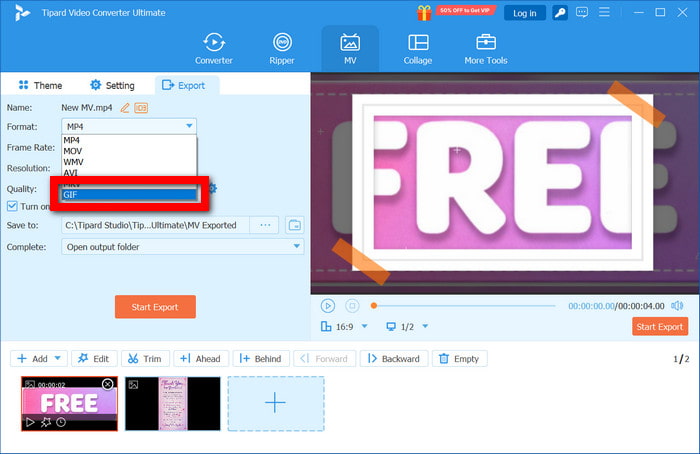Click Start Export in the left panel
This screenshot has width=700, height=454.
pos(155,307)
